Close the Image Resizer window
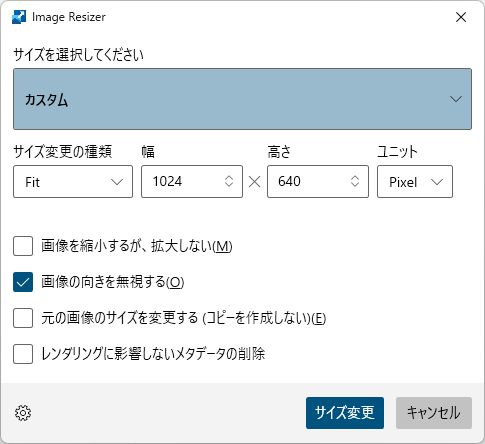The width and height of the screenshot is (485, 444). tap(461, 17)
